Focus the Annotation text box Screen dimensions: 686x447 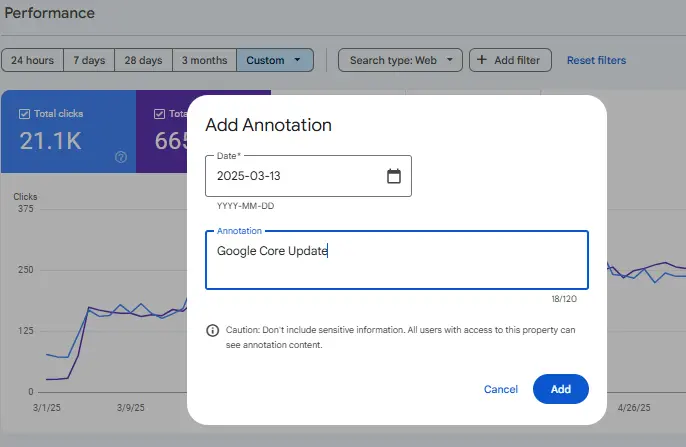coord(396,260)
